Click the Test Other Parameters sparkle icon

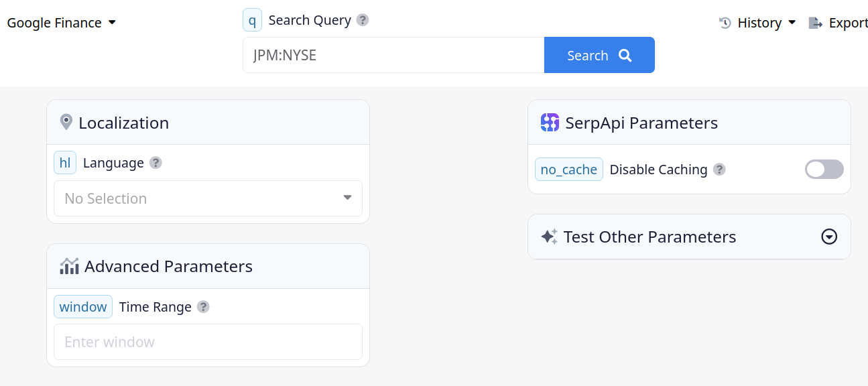(x=549, y=237)
